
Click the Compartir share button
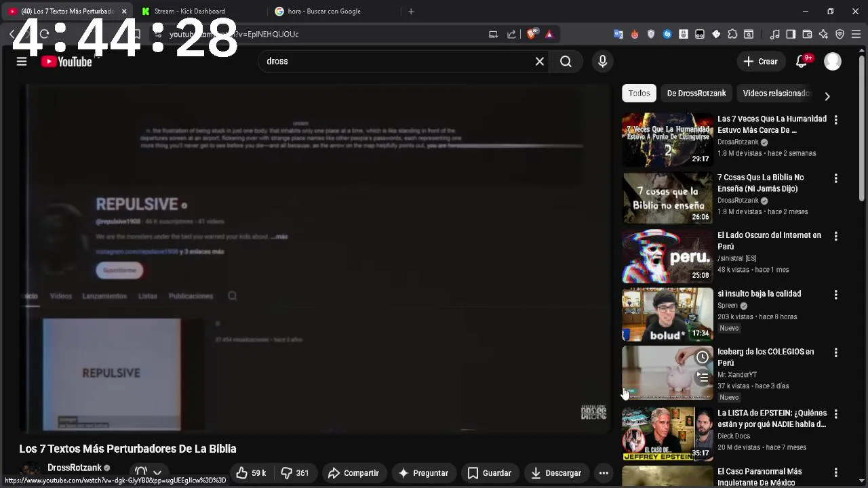(x=353, y=473)
